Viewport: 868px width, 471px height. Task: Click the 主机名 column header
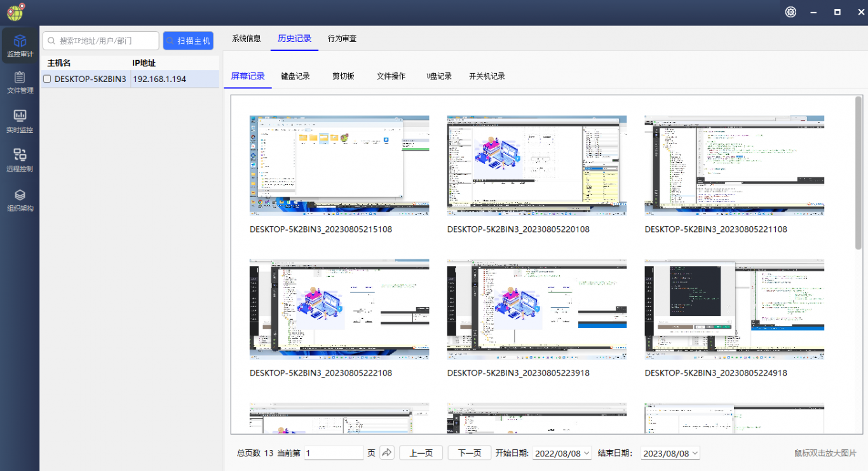pyautogui.click(x=59, y=63)
